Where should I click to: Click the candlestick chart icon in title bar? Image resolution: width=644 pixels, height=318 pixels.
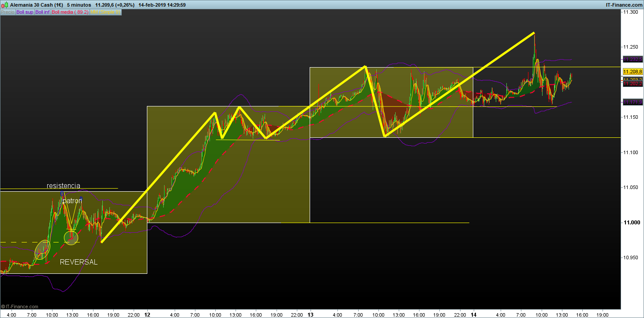click(x=4, y=5)
